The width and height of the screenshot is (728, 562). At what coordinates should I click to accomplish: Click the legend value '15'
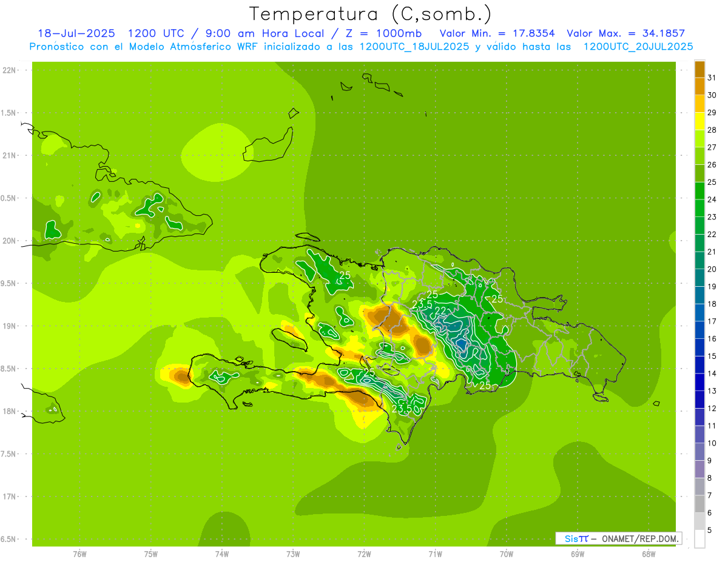(712, 356)
